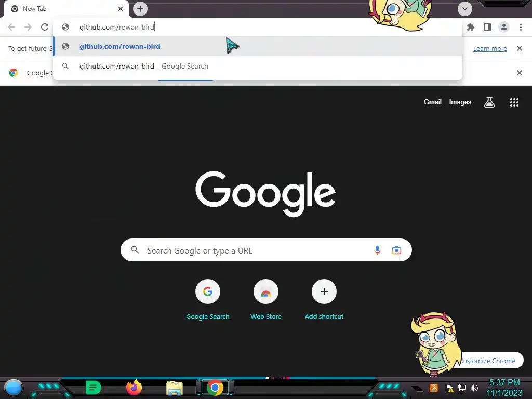Open network tray icon
The width and height of the screenshot is (532, 399).
pos(462,388)
